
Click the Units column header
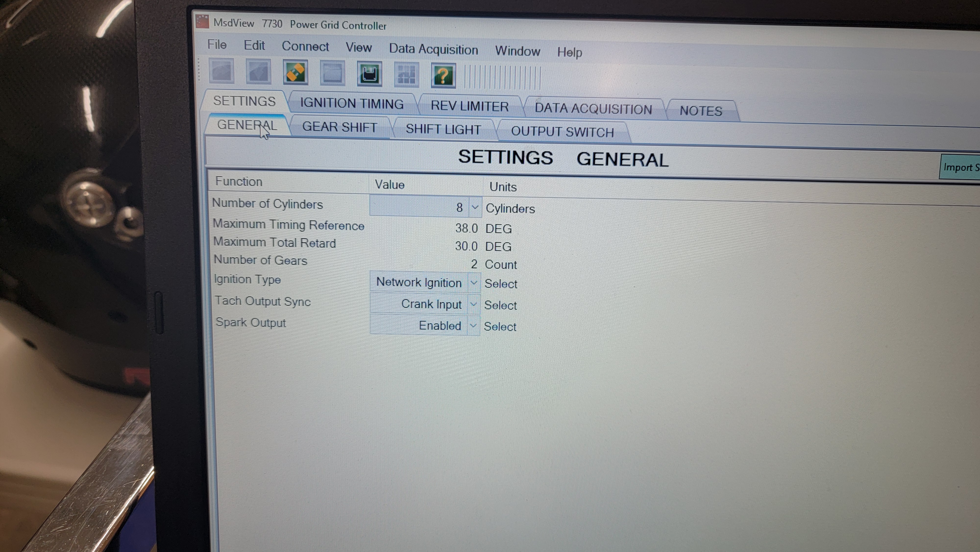tap(503, 187)
